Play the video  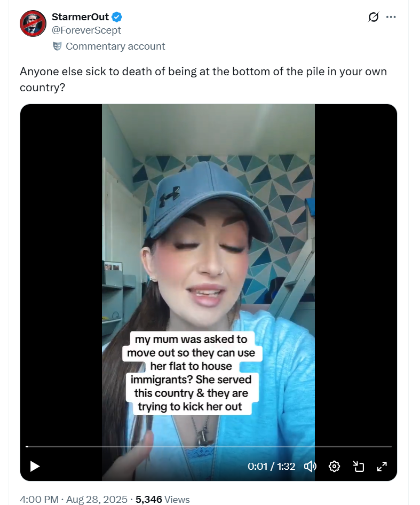(35, 466)
